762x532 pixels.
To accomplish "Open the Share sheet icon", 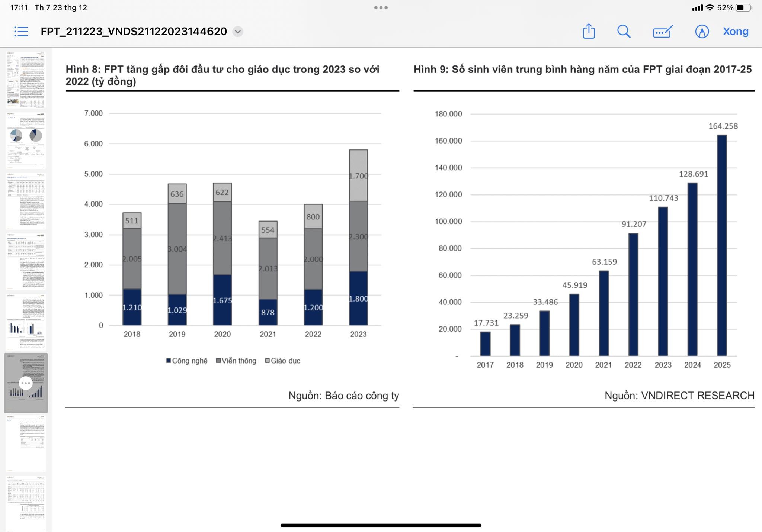I will point(589,31).
